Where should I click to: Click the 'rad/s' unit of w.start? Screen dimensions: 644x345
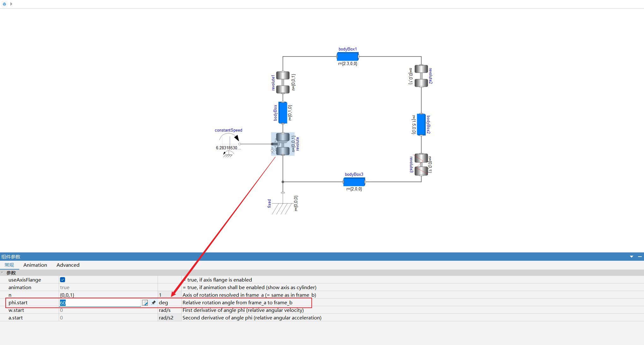(x=165, y=310)
